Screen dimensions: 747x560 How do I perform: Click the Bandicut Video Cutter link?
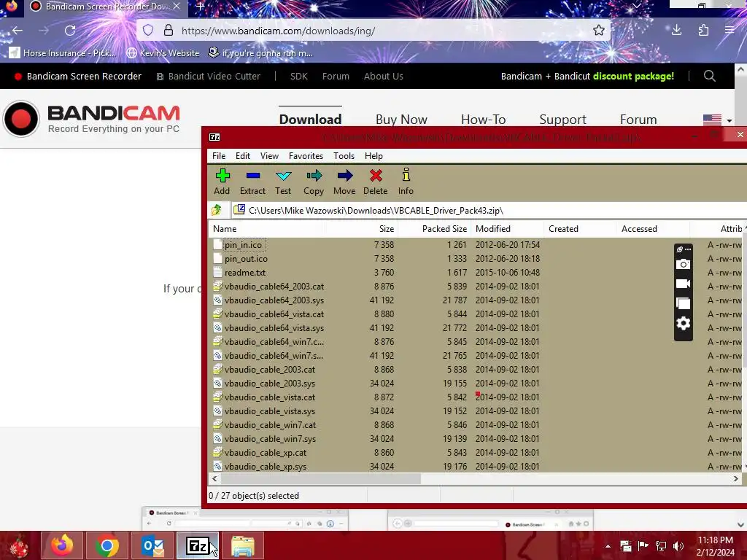click(x=208, y=76)
